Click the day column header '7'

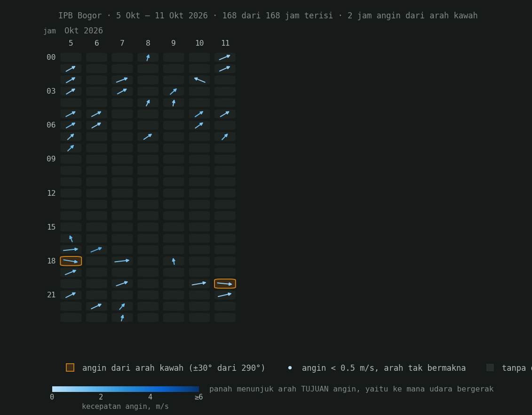(x=122, y=43)
